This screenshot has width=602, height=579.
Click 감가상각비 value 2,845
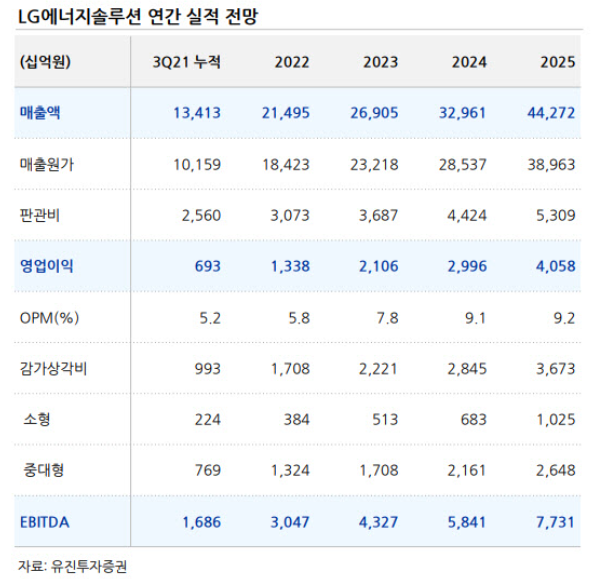tap(467, 369)
